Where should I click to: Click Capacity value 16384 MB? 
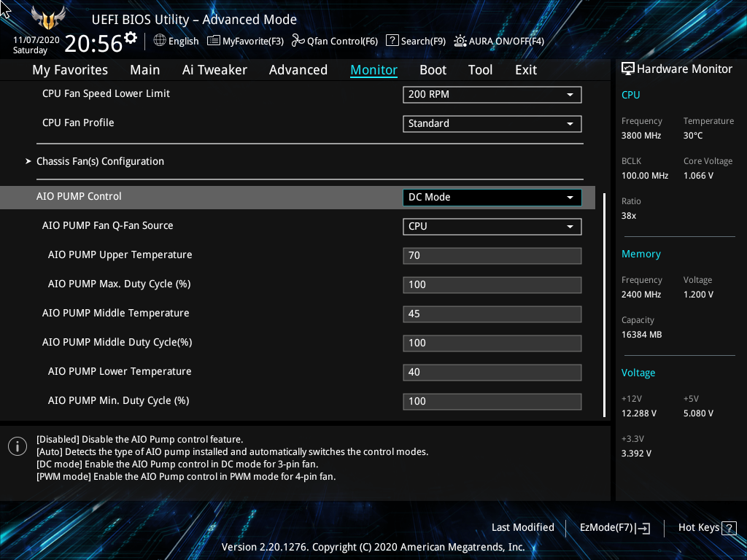pos(642,334)
